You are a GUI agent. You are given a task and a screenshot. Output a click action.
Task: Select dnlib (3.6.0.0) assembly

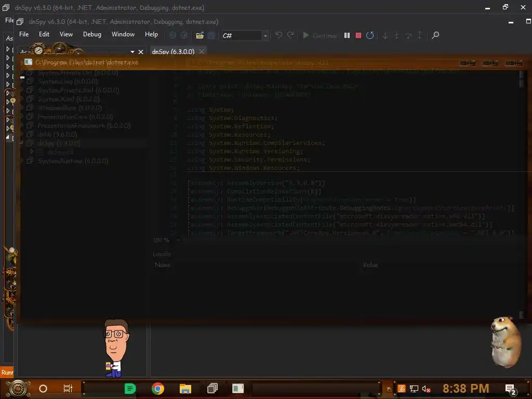57,135
